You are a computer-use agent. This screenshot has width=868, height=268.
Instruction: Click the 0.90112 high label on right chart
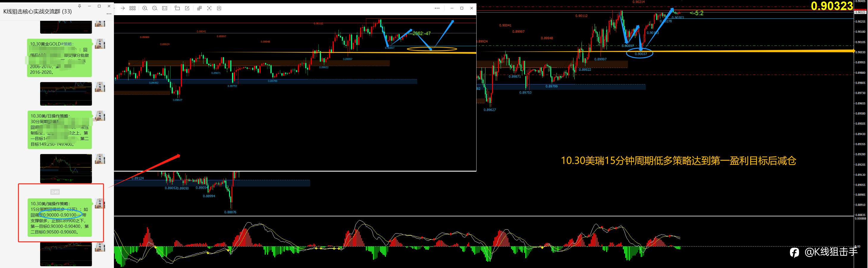581,16
